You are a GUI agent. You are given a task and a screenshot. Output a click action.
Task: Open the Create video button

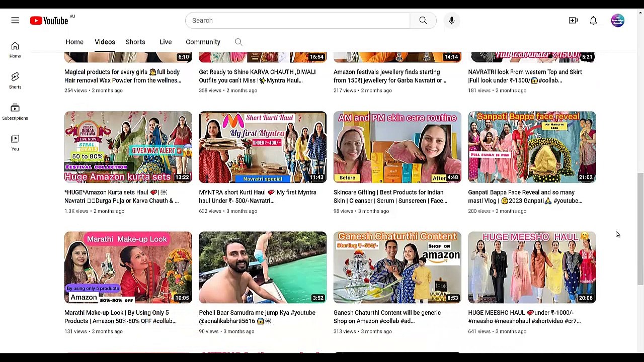[573, 21]
